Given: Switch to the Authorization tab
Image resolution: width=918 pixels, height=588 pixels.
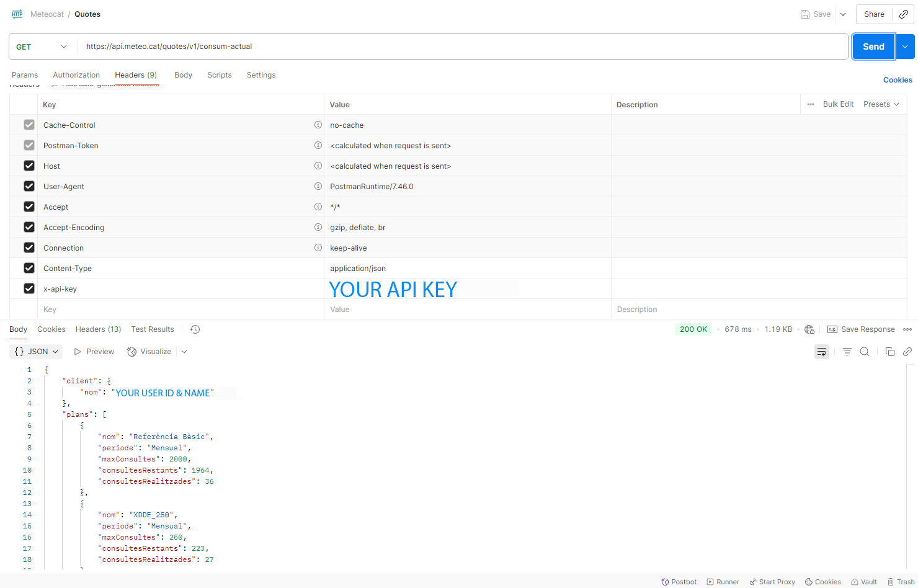Looking at the screenshot, I should 76,75.
